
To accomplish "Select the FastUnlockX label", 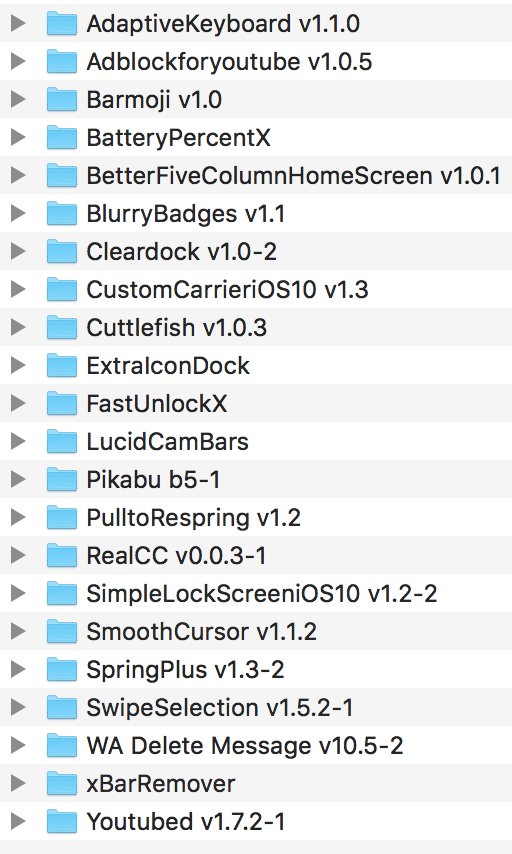I will point(156,404).
